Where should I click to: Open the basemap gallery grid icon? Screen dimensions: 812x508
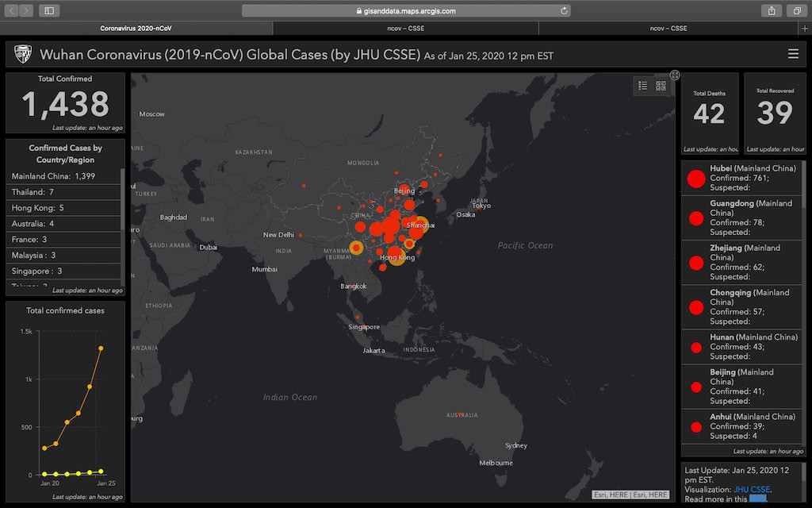661,86
